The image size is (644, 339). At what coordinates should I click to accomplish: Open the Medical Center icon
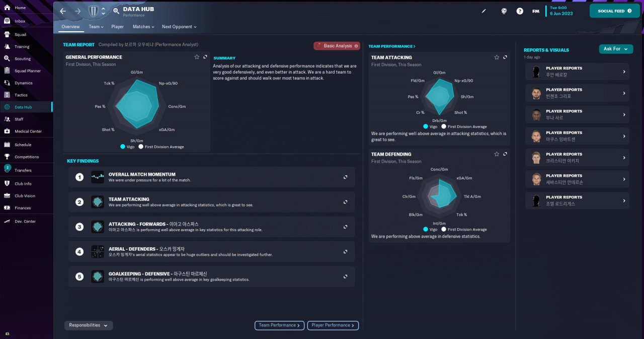click(7, 131)
